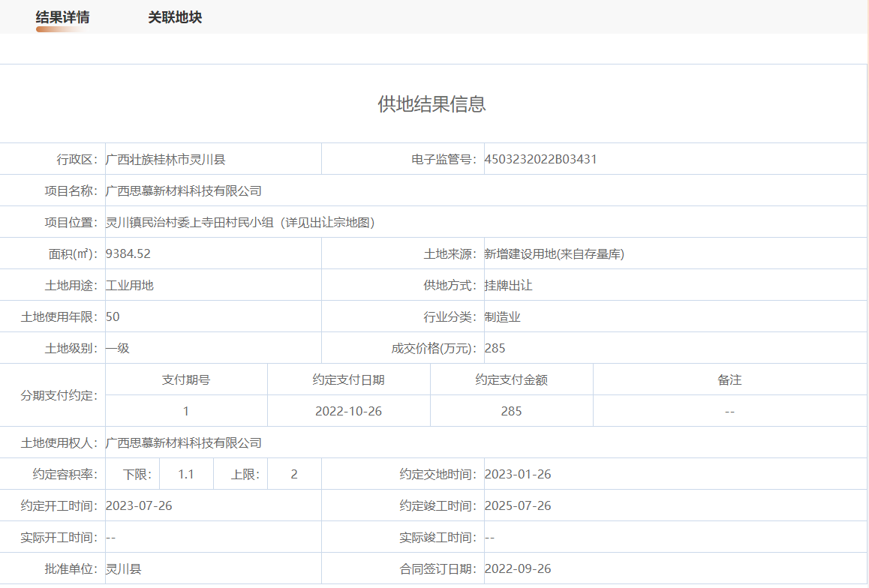This screenshot has height=588, width=869.
Task: Click the 成交价格 value 285
Action: pyautogui.click(x=495, y=348)
